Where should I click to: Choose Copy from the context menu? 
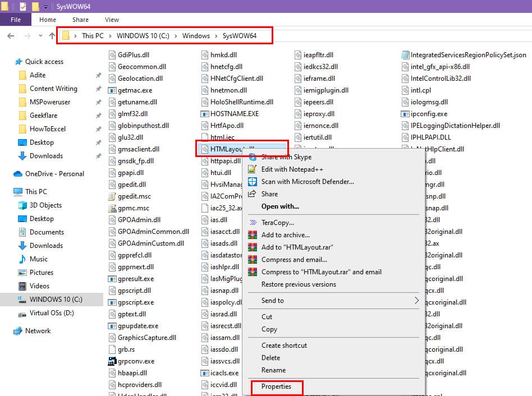tap(269, 329)
